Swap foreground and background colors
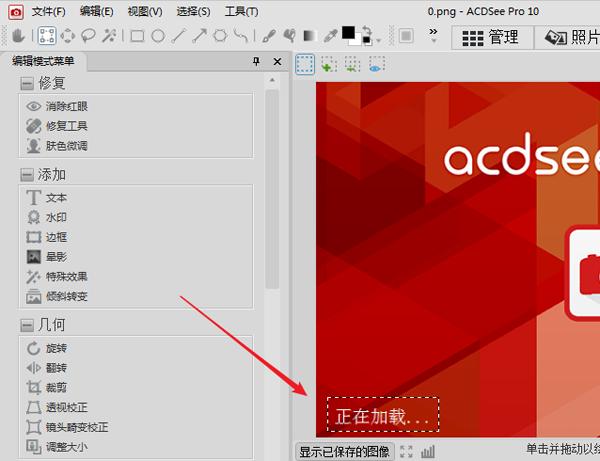The image size is (600, 461). point(366,31)
